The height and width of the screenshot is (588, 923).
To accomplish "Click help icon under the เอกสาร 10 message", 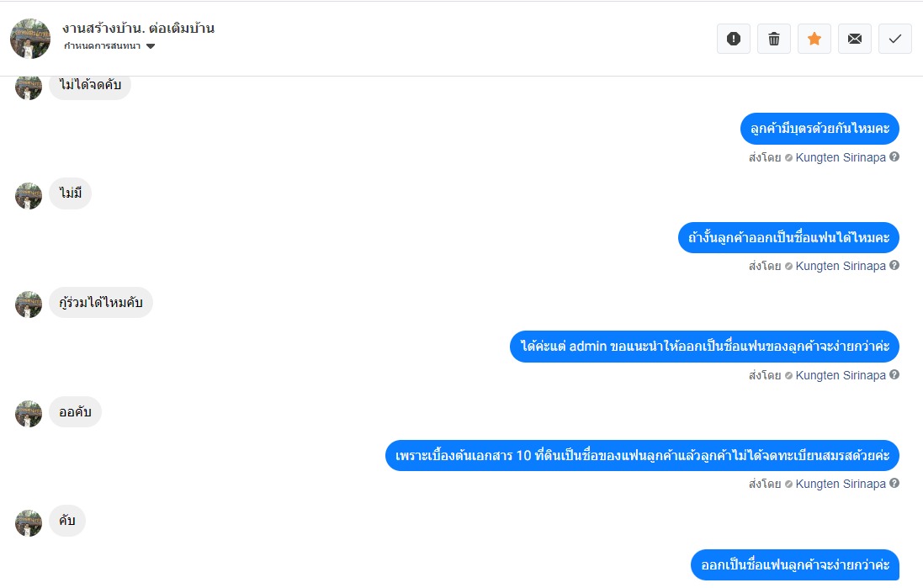I will click(x=894, y=483).
